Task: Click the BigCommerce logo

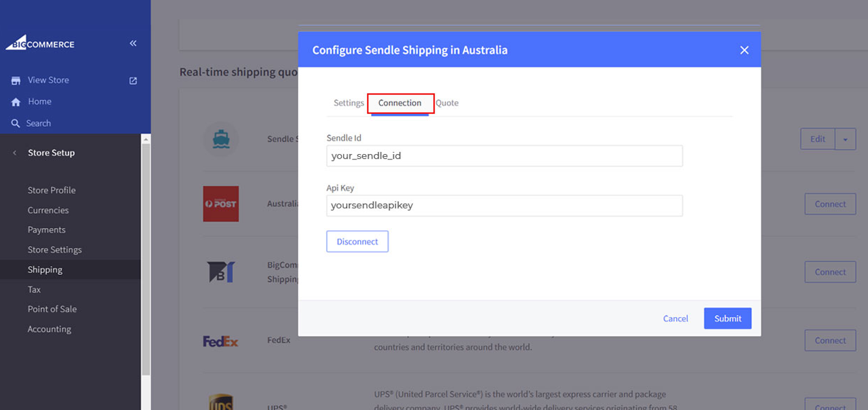Action: coord(40,43)
